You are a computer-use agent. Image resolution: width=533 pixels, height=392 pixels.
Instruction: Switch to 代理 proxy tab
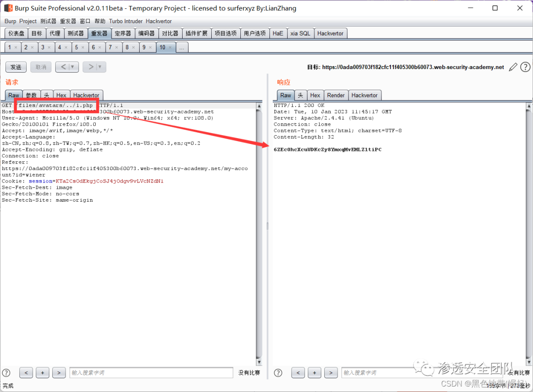55,34
